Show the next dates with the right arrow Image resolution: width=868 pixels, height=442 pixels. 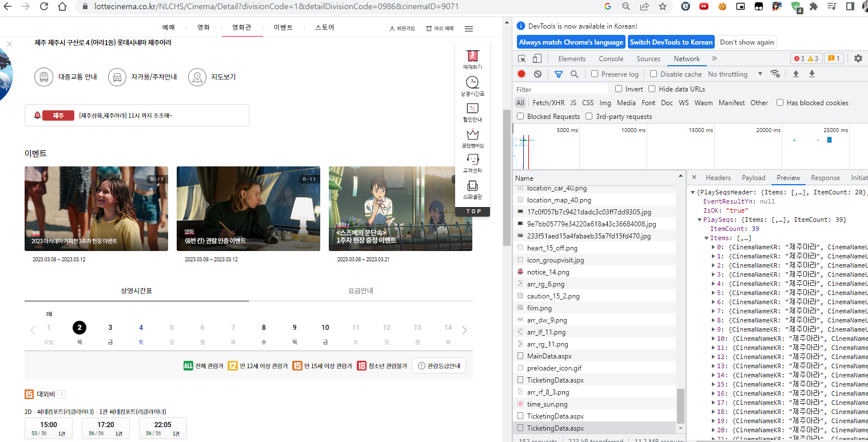coord(464,330)
